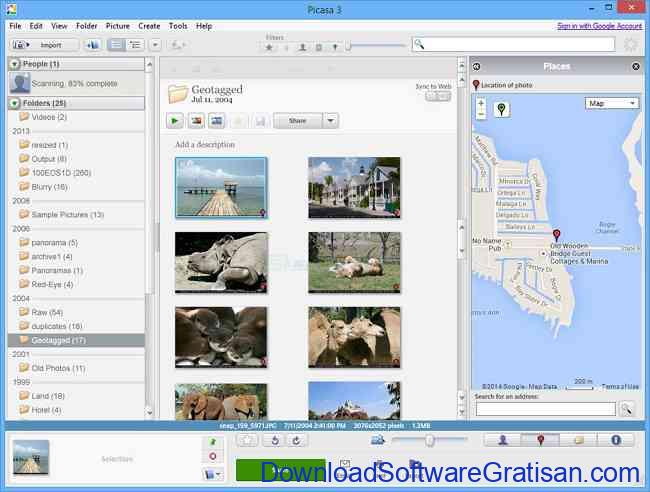Close the Places panel
Image resolution: width=650 pixels, height=492 pixels.
click(x=635, y=66)
